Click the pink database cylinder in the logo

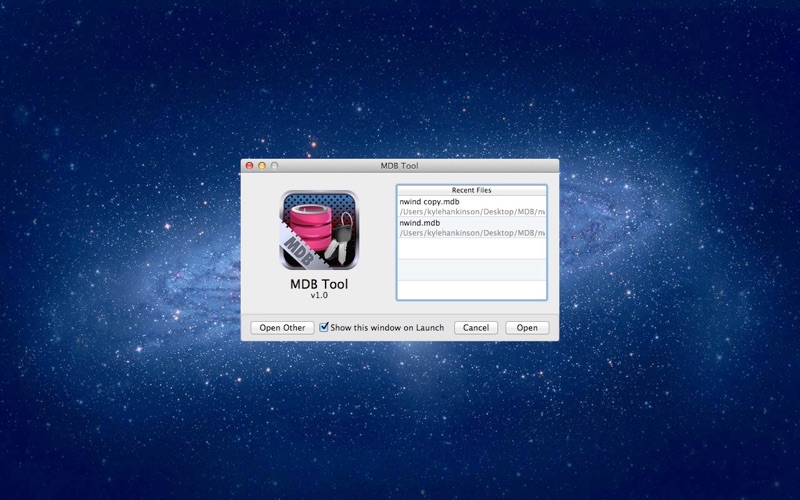(x=312, y=223)
